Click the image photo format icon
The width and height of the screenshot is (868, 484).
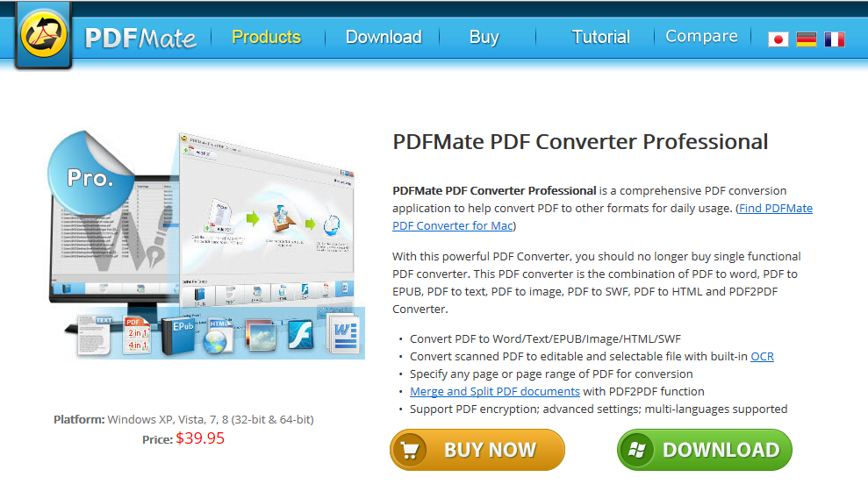tap(260, 335)
